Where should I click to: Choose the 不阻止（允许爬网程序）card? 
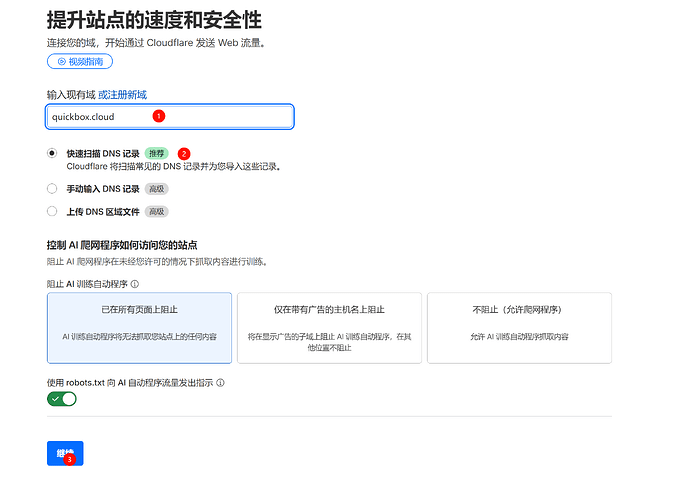point(519,328)
